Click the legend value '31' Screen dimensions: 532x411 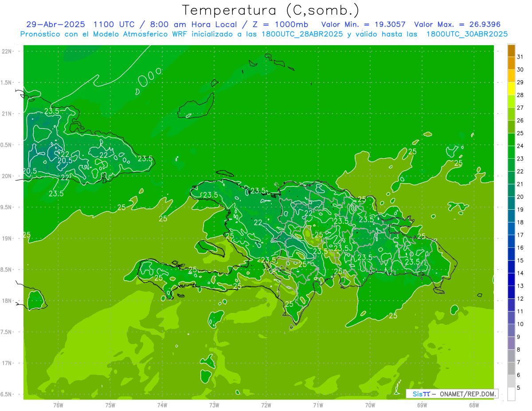click(x=520, y=57)
